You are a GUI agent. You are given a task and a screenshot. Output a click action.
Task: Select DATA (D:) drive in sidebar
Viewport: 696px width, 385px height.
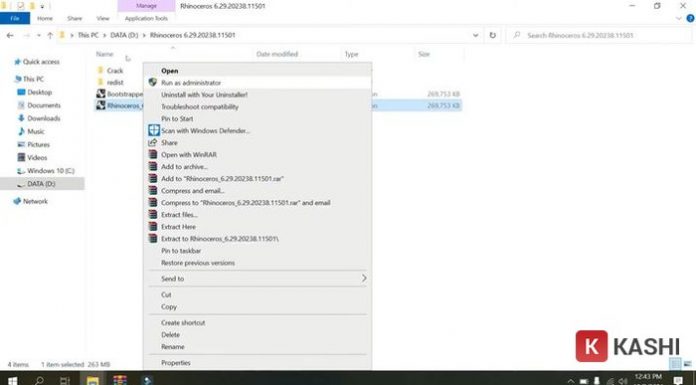41,184
